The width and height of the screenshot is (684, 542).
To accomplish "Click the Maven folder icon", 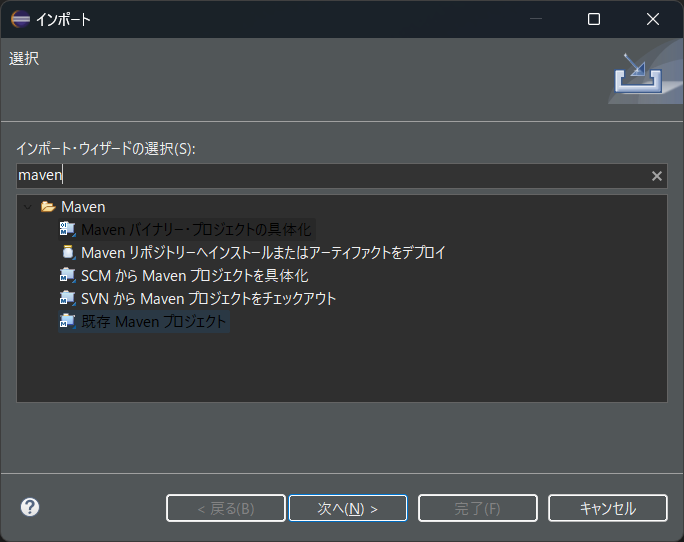I will coord(48,206).
